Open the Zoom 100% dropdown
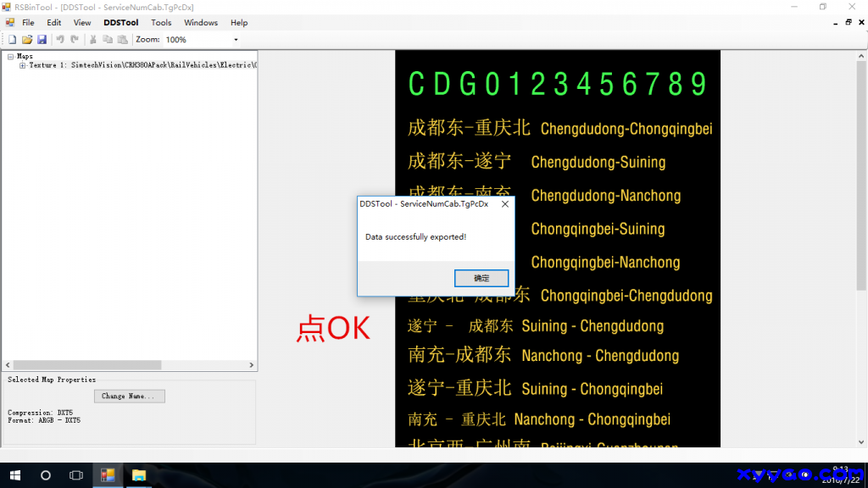The height and width of the screenshot is (488, 868). pyautogui.click(x=236, y=40)
